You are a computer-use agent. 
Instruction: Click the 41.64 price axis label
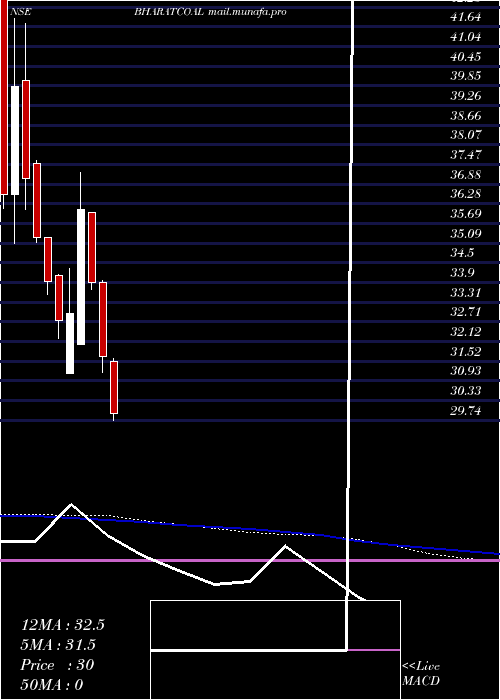coord(466,17)
